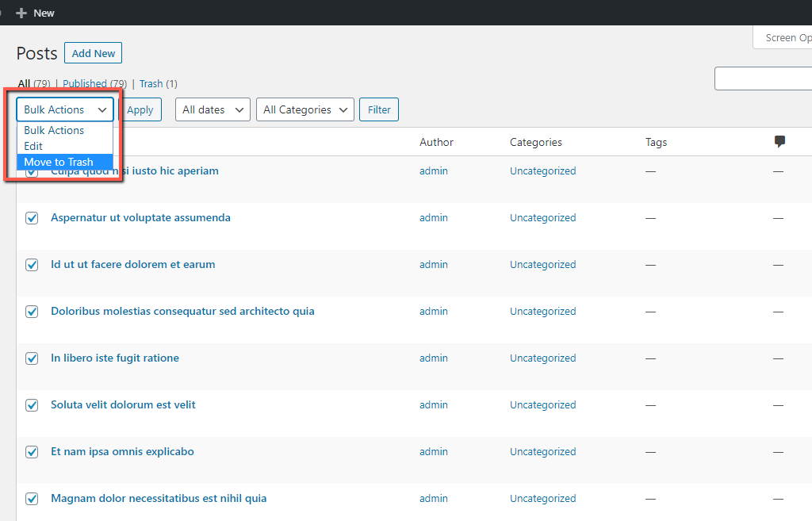Toggle checkbox for Doloribus molestias consequatur post
This screenshot has height=521, width=812.
click(x=32, y=312)
